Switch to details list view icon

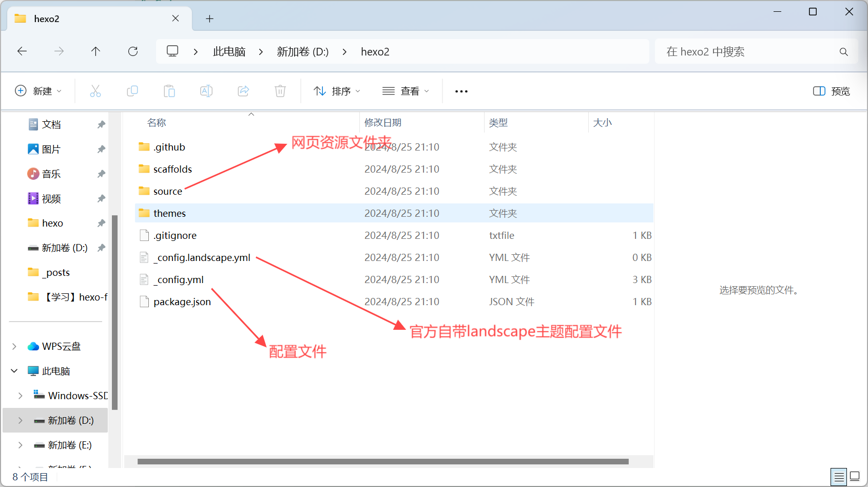[839, 477]
